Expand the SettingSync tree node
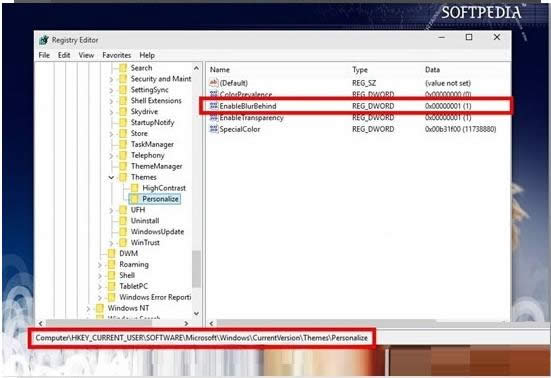The width and height of the screenshot is (551, 378). click(111, 90)
